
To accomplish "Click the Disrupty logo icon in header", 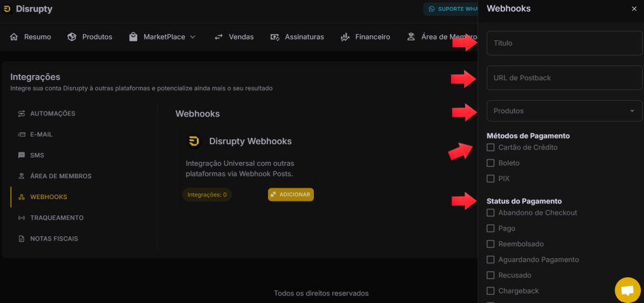I will pyautogui.click(x=7, y=9).
